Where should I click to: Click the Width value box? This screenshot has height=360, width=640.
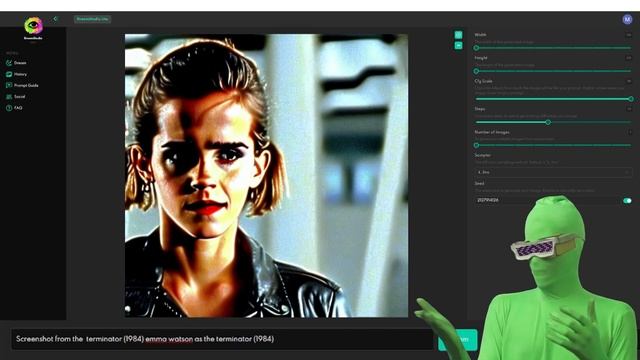tap(629, 35)
